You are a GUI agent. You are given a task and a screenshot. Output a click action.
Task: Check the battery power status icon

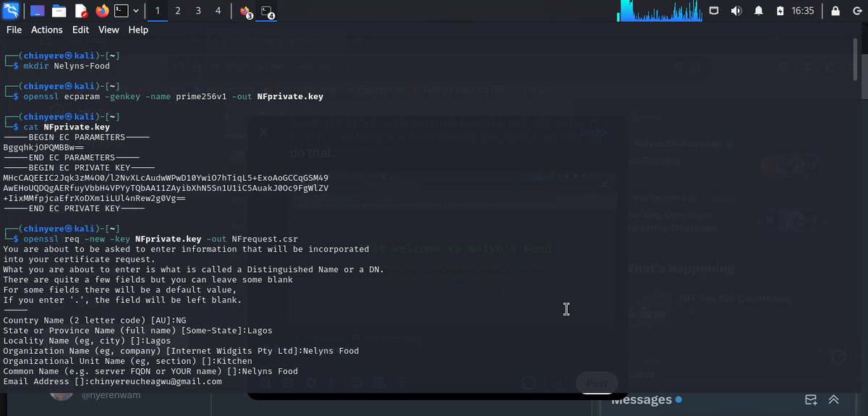click(780, 11)
